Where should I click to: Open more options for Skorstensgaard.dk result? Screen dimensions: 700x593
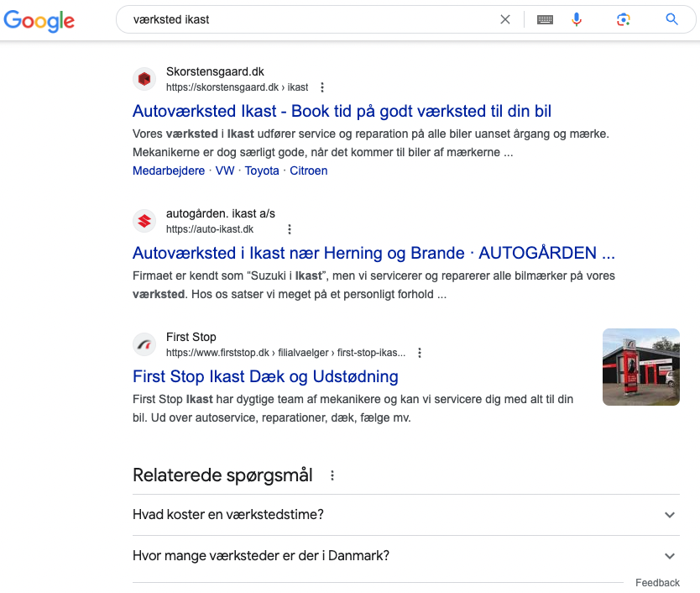pyautogui.click(x=322, y=87)
